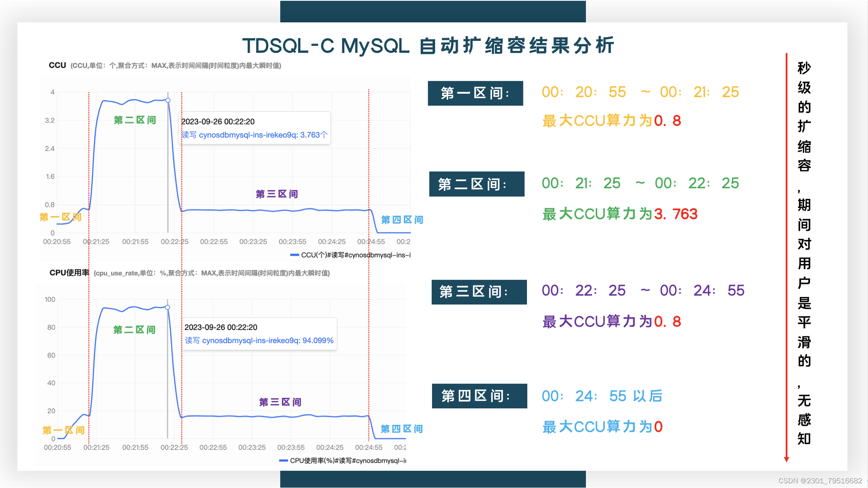Click the time range '00:20:55 ~ 00:21:25'

640,92
